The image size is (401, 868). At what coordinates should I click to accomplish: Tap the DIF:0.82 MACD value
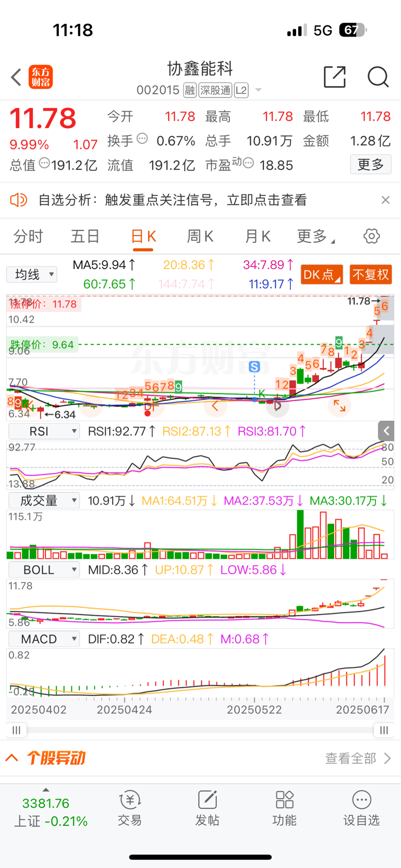[x=116, y=639]
